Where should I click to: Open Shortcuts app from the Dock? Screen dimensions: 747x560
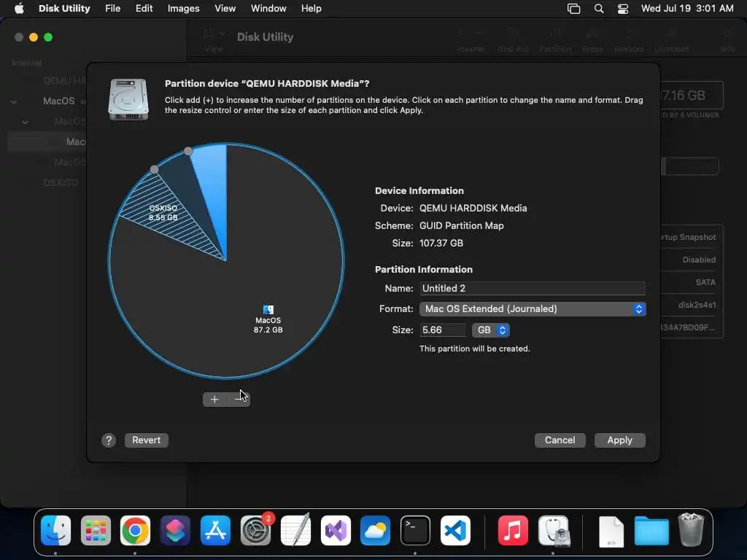point(175,531)
